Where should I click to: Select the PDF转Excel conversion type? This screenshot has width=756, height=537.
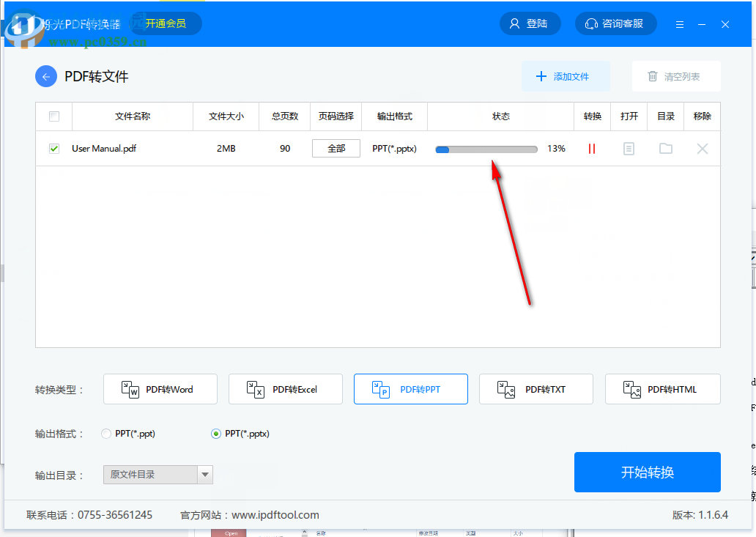[285, 389]
